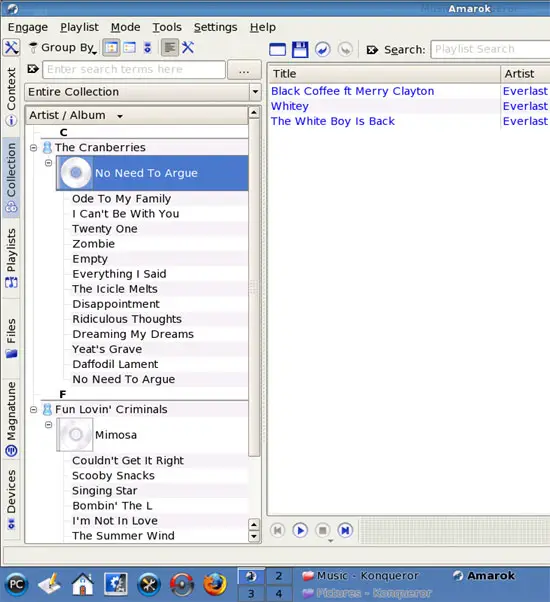Open the Entire Collection dropdown
Image resolution: width=550 pixels, height=602 pixels.
click(143, 92)
